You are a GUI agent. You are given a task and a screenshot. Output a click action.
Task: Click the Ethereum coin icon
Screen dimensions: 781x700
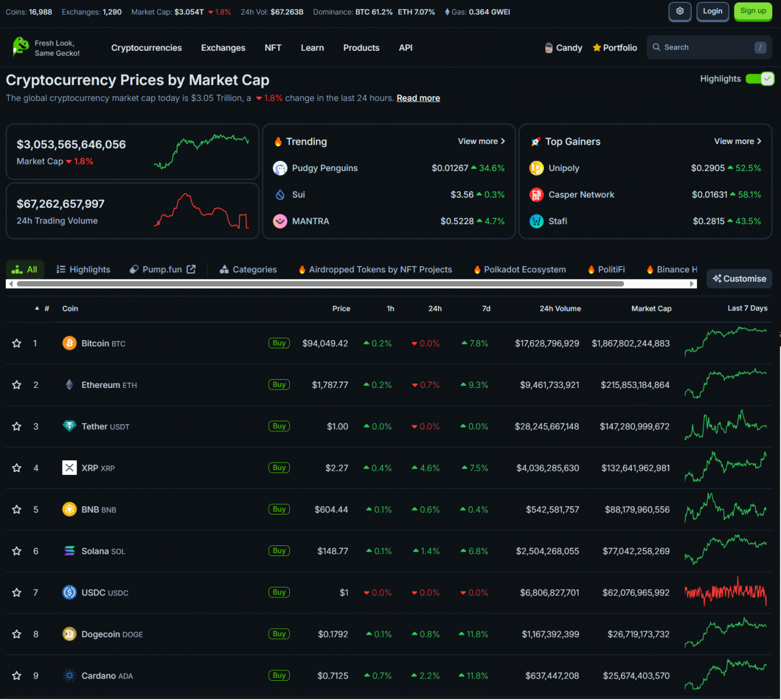tap(69, 385)
